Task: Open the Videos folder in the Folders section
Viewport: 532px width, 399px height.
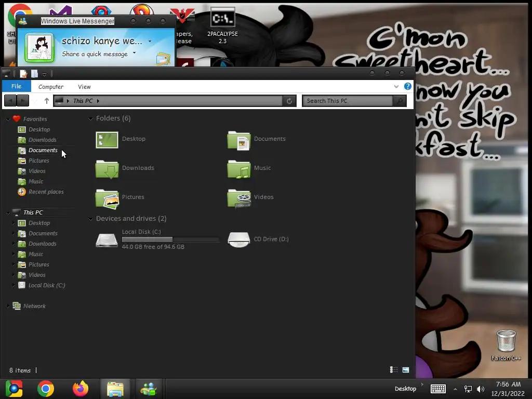Action: tap(250, 198)
